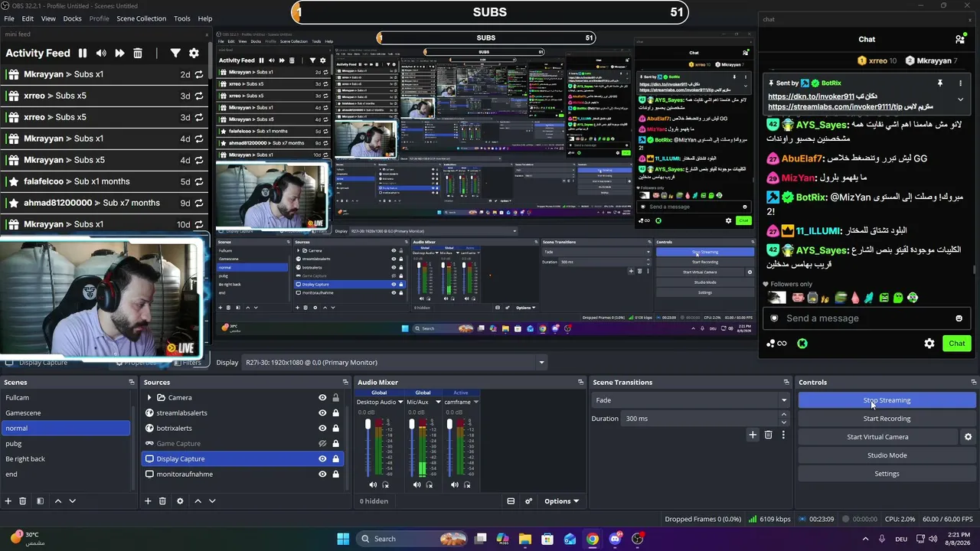Remove the configurable transition trash icon
Viewport: 980px width, 551px height.
point(768,435)
